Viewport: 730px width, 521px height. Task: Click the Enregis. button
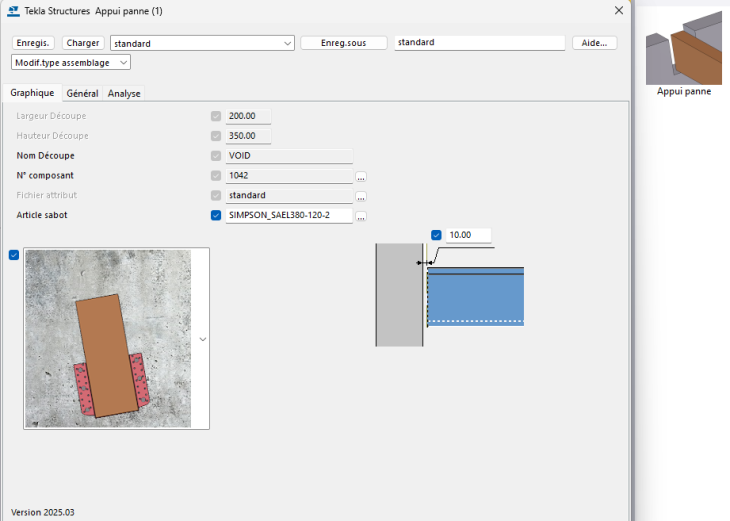click(34, 43)
